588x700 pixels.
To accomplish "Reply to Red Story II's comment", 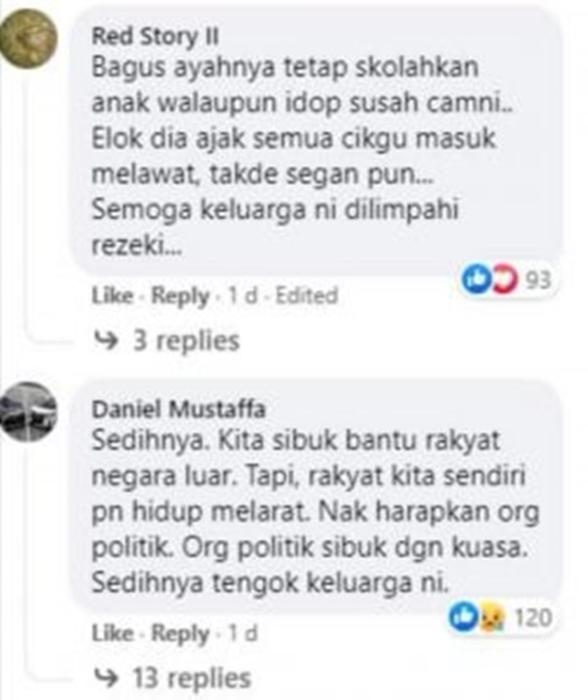I will 180,296.
